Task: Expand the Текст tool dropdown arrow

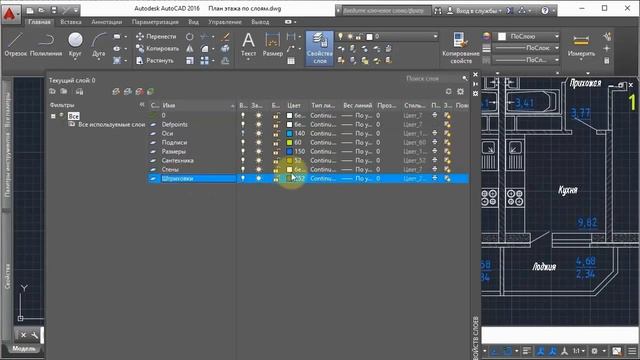Action: (x=248, y=60)
